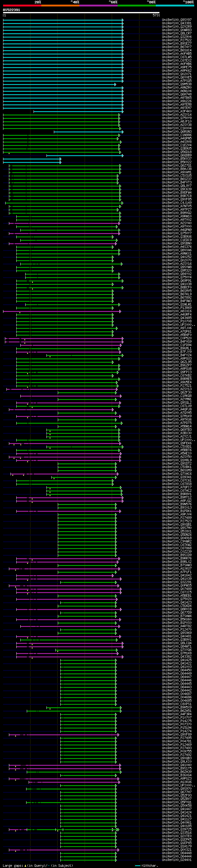Click the =100char. scale legend
The width and height of the screenshot is (197, 868).
click(146, 866)
